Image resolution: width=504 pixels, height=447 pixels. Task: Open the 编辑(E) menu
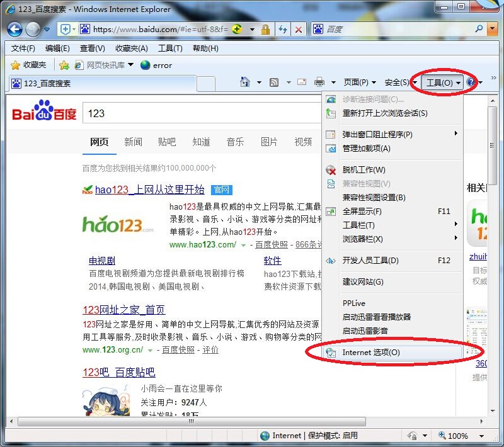click(57, 48)
